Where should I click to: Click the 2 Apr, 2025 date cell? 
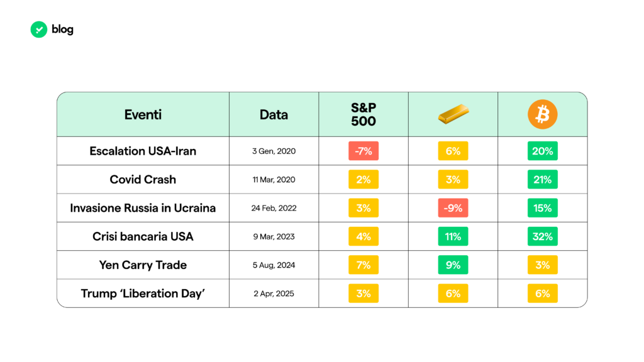[274, 293]
